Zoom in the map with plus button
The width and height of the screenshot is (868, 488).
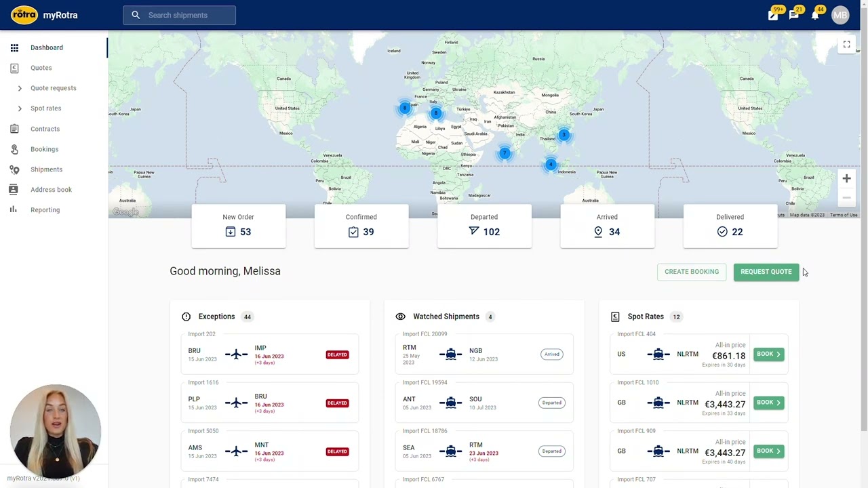click(x=846, y=179)
